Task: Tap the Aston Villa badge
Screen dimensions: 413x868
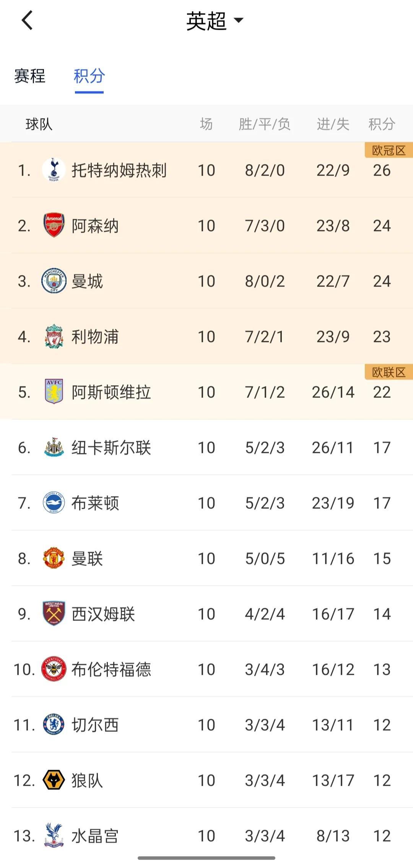Action: [54, 392]
